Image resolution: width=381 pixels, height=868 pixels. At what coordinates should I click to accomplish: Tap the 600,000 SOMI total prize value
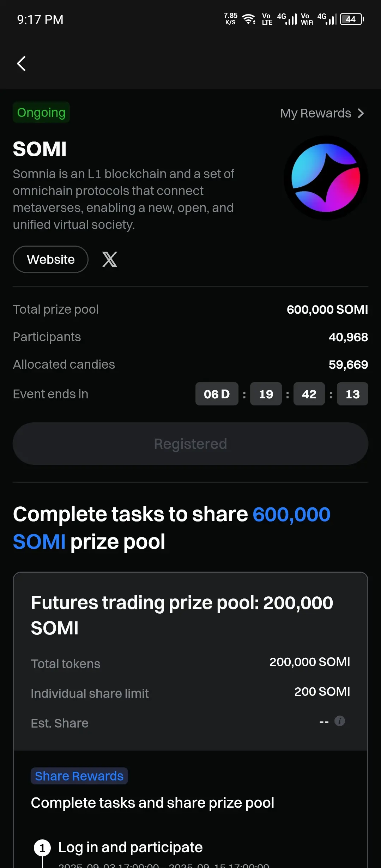[327, 309]
